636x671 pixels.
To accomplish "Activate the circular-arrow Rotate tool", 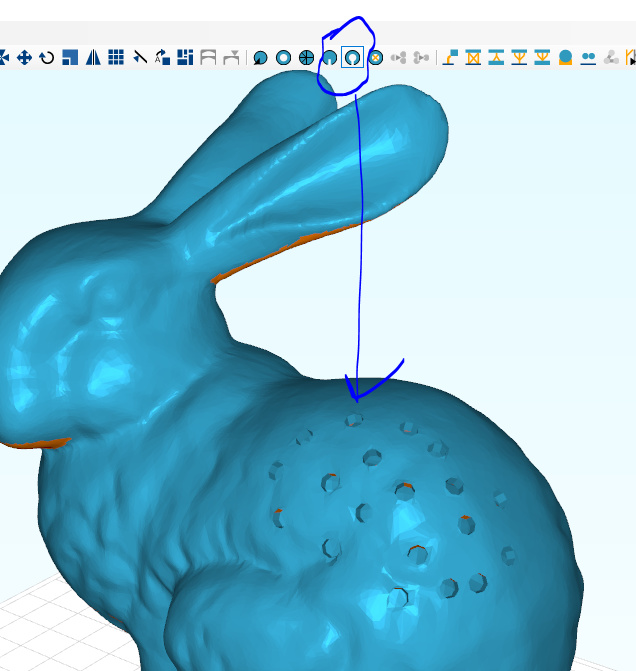I will point(47,57).
